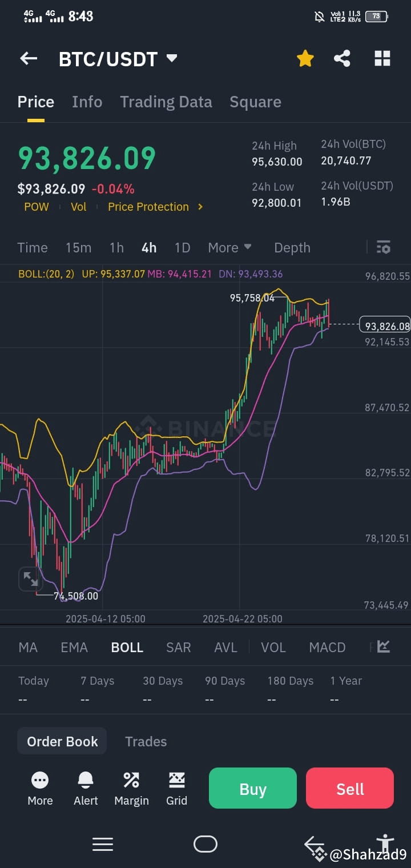Select the 4h interval
The width and height of the screenshot is (411, 868).
[x=149, y=247]
